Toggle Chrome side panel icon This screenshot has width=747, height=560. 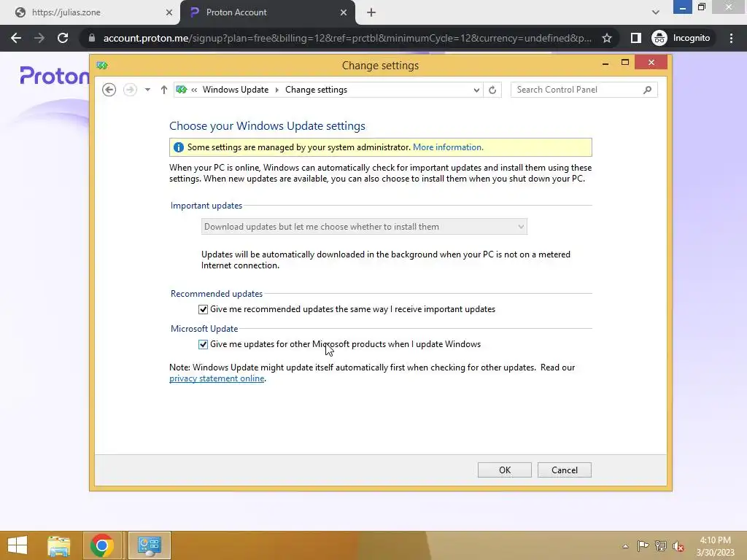tap(635, 38)
